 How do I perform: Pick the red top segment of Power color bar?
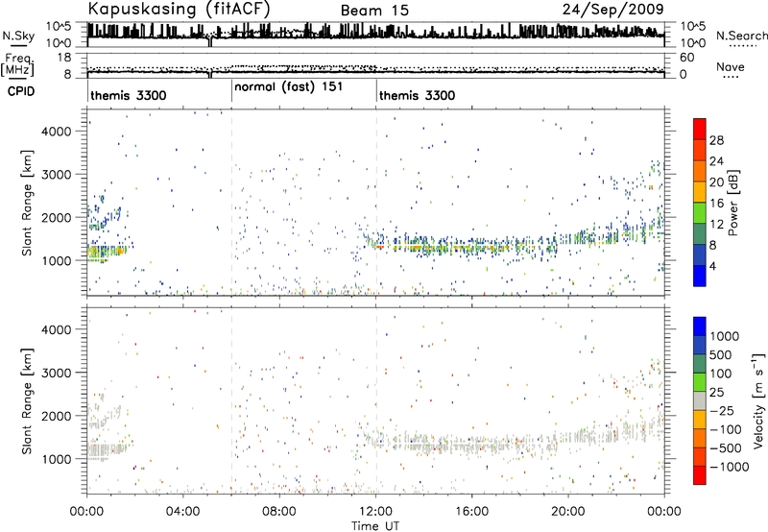pos(700,129)
